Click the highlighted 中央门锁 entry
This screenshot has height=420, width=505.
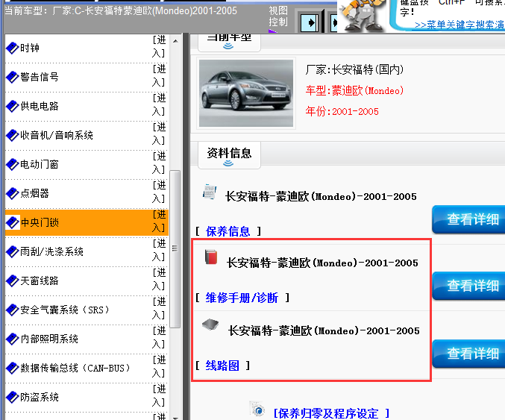[x=87, y=222]
